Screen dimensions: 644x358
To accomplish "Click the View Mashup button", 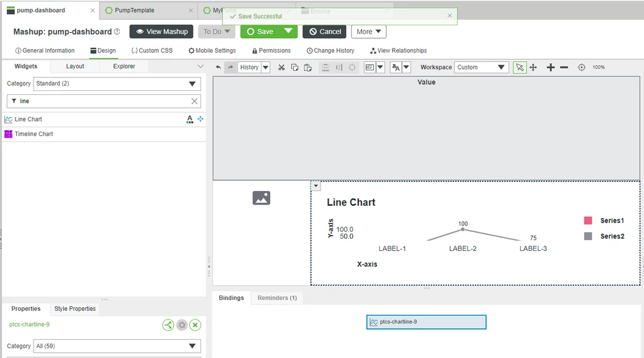I will coord(161,32).
